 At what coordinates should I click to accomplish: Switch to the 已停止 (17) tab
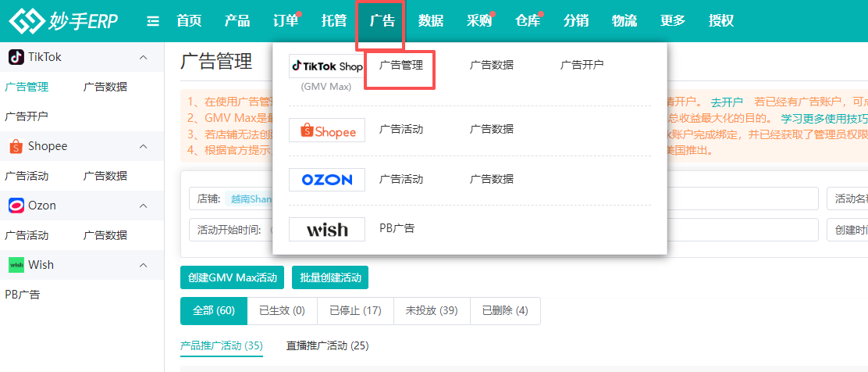(x=355, y=310)
